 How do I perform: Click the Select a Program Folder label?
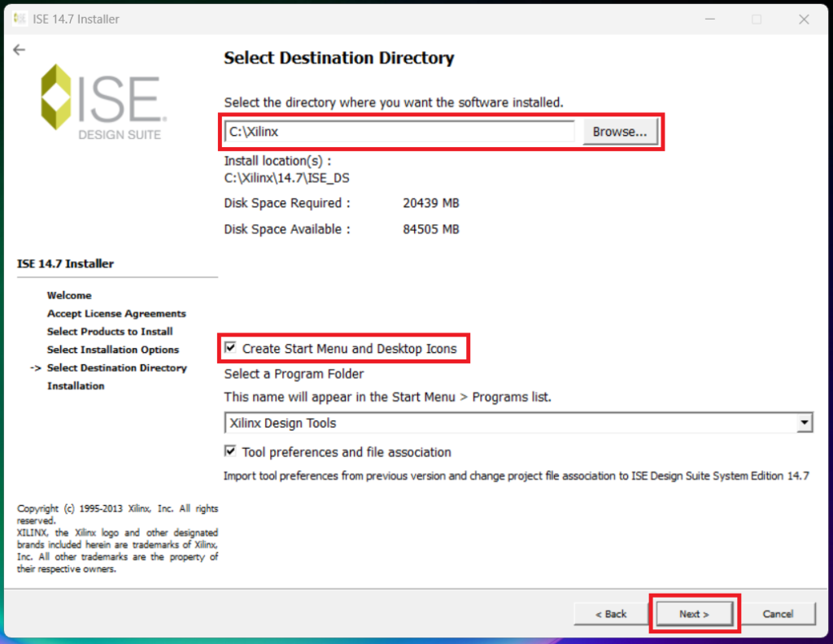click(294, 374)
